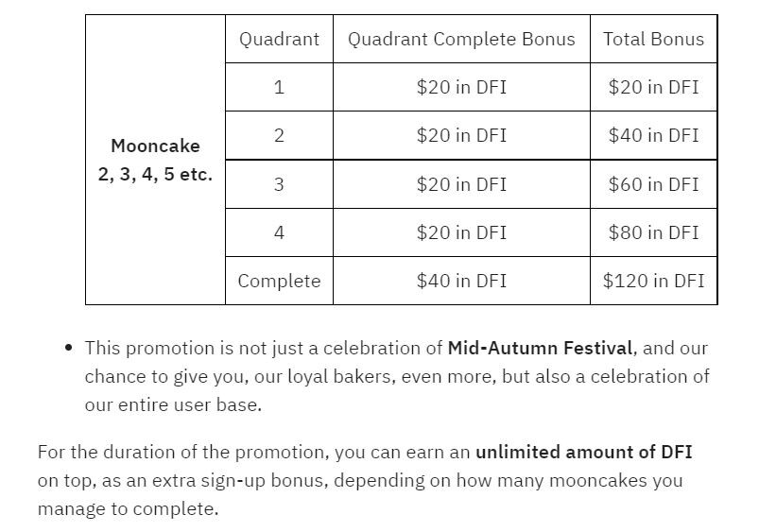Click the bullet point before This promotion

[69, 348]
